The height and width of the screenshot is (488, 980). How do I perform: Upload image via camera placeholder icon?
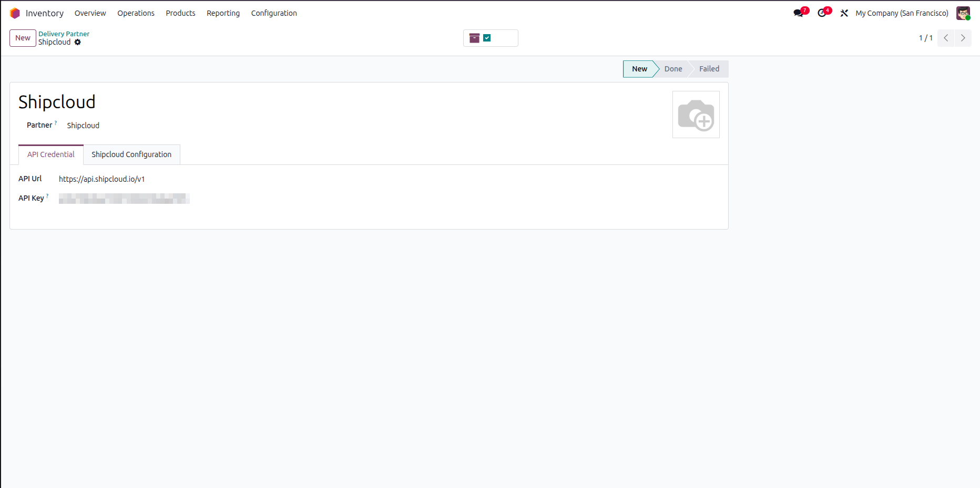696,115
